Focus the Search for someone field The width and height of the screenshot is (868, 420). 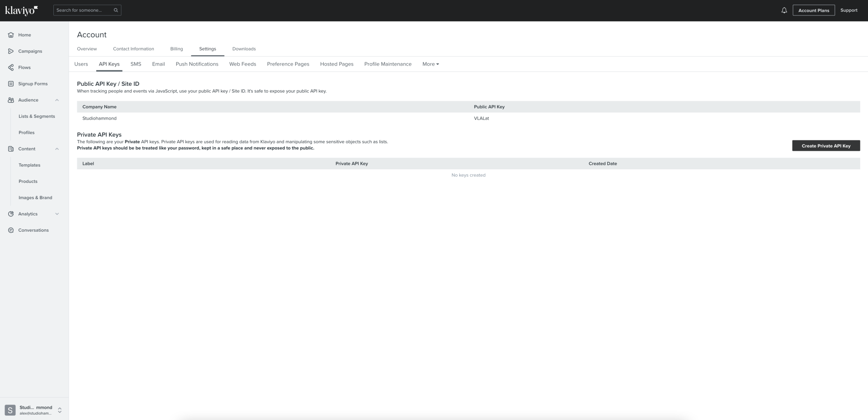(x=83, y=10)
